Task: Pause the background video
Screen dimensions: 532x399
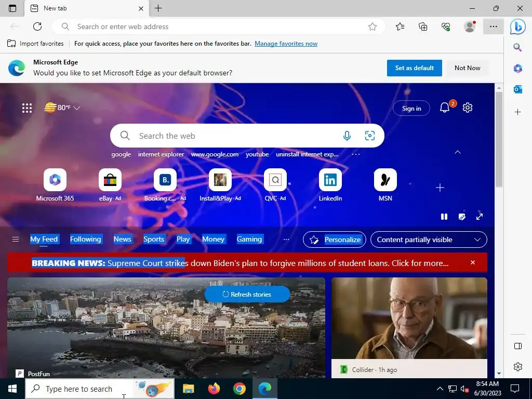Action: 444,217
